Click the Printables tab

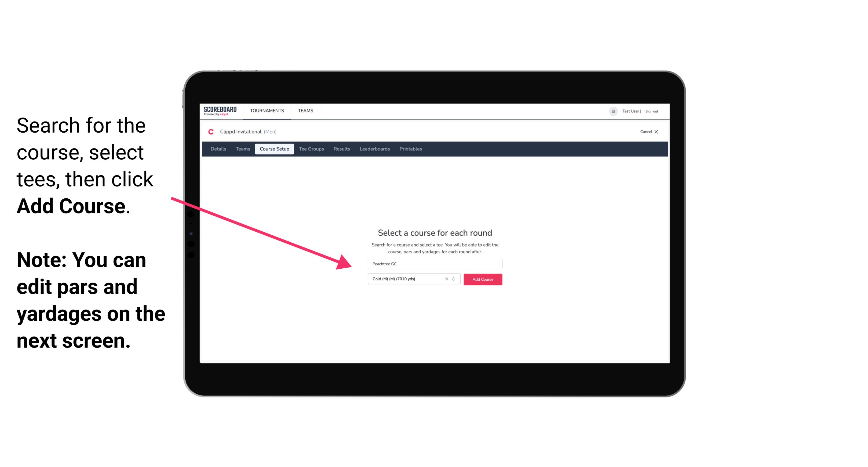(410, 149)
